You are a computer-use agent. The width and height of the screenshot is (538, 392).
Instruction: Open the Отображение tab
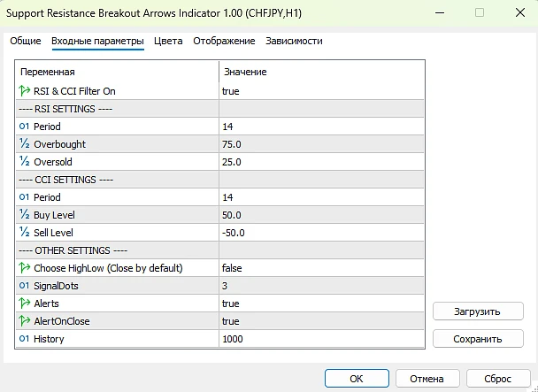point(224,41)
